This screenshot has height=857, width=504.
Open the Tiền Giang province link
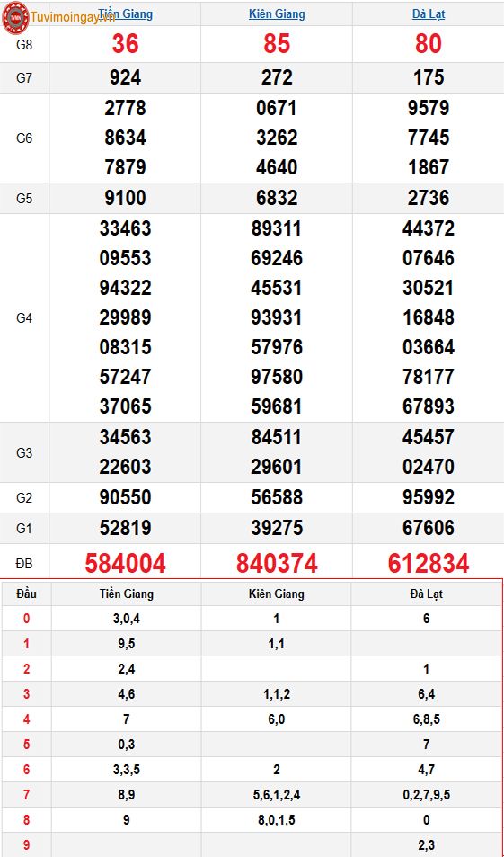(125, 14)
